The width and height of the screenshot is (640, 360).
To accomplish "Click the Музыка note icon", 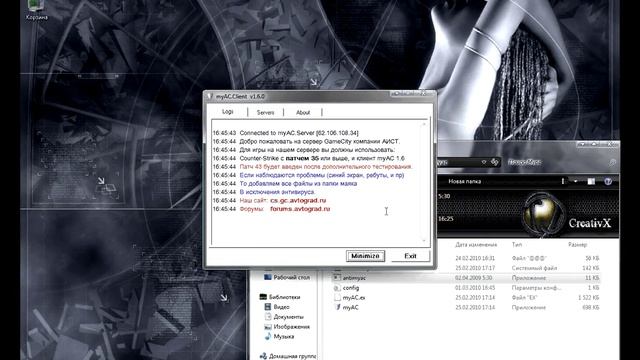I will [268, 336].
